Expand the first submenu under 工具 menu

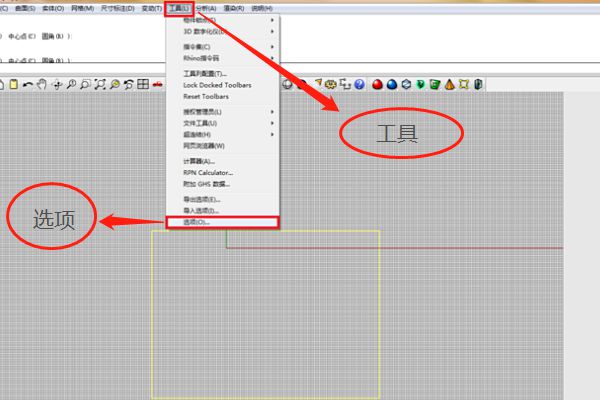pos(222,20)
